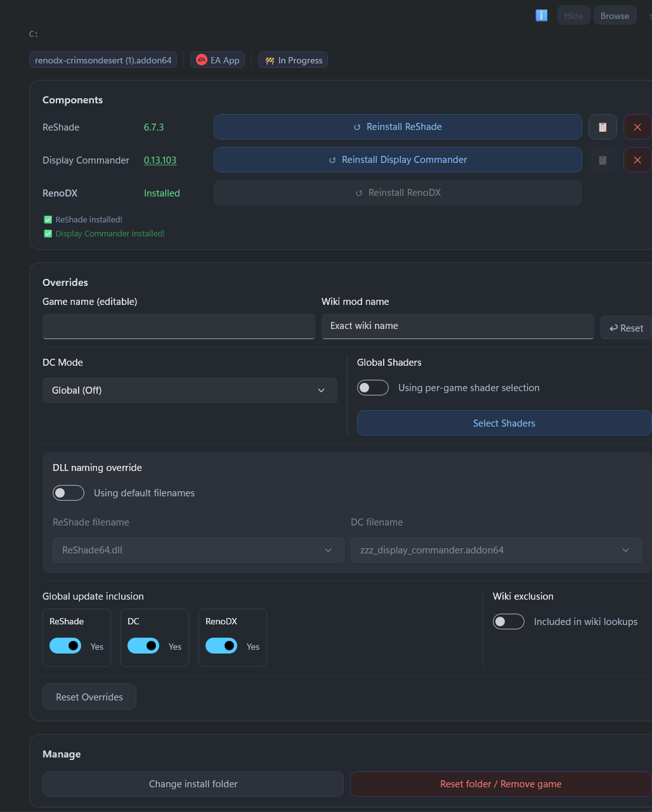The image size is (652, 812).
Task: Click the Using per-game shader selection label
Action: pyautogui.click(x=469, y=387)
